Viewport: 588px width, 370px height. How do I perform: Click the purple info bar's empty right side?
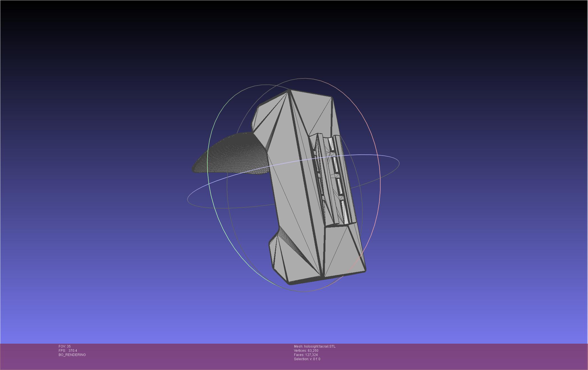click(x=477, y=356)
